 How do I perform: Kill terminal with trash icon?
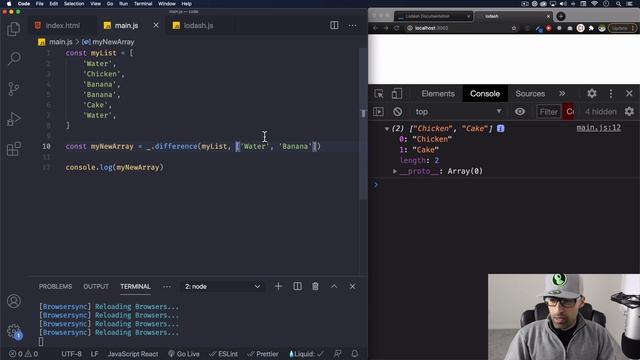pyautogui.click(x=316, y=287)
